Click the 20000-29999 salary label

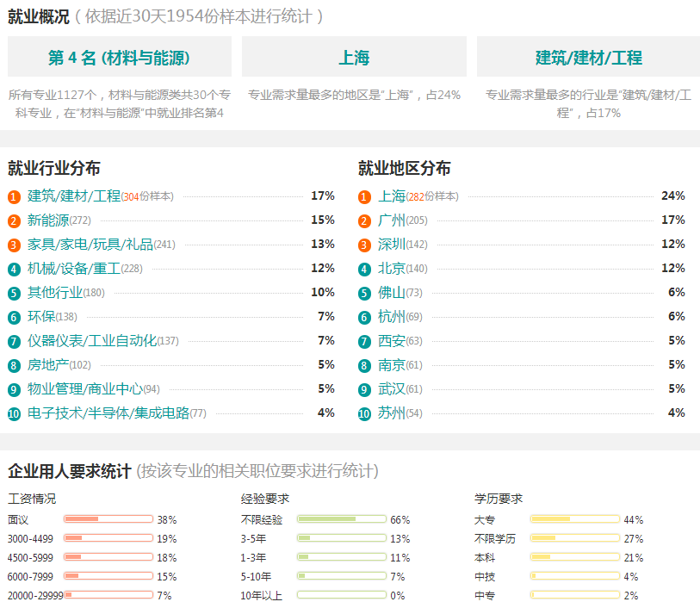[35, 595]
